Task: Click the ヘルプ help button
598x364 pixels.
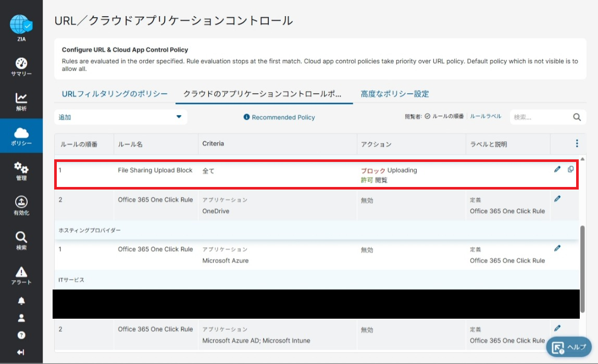Action: pyautogui.click(x=568, y=347)
